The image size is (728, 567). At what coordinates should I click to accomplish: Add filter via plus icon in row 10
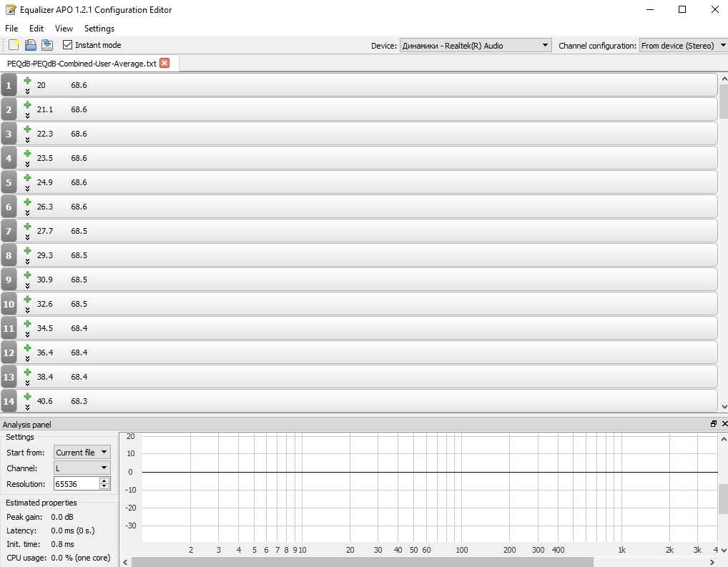[27, 299]
